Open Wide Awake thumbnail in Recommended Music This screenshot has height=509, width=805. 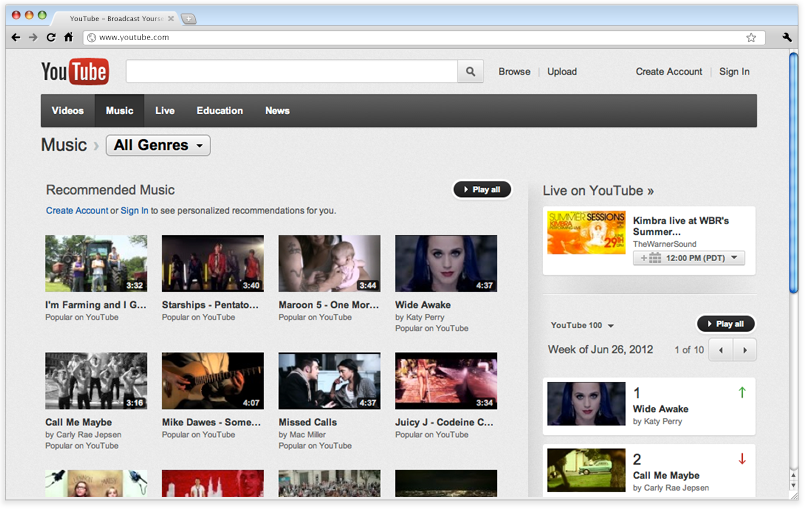(446, 263)
